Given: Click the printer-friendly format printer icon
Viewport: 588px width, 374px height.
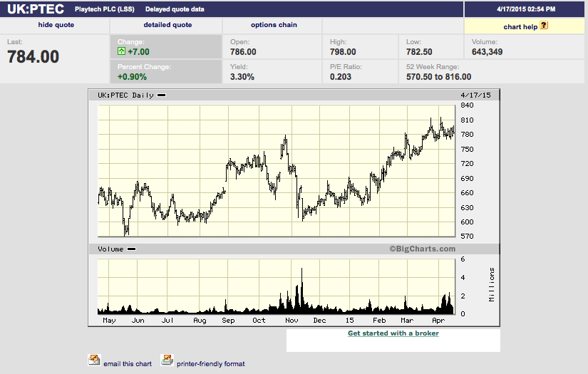Looking at the screenshot, I should click(167, 360).
